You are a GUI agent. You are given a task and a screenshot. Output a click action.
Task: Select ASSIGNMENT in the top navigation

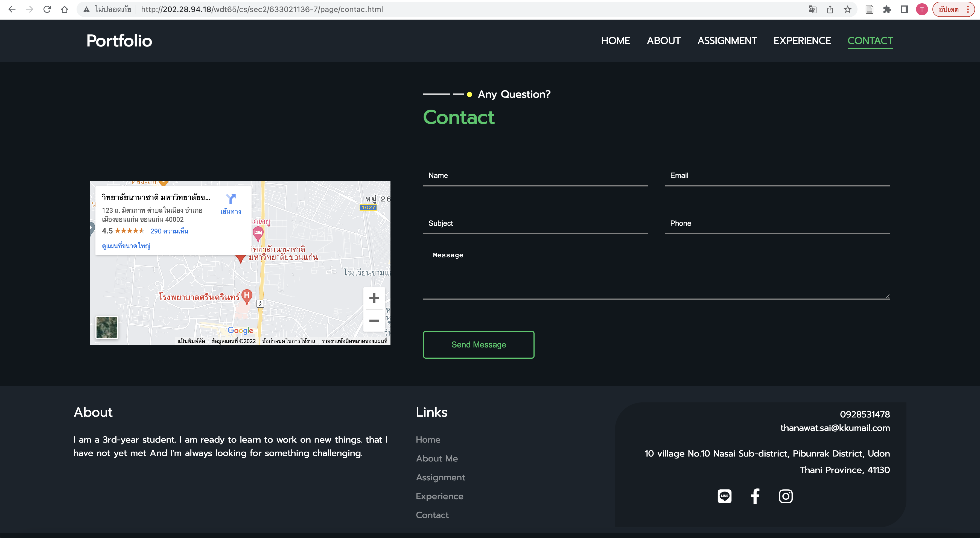[x=727, y=40]
